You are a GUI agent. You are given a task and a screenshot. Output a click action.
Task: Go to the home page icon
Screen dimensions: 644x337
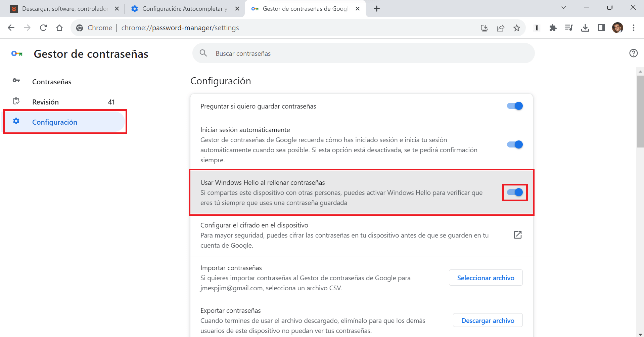pyautogui.click(x=59, y=28)
